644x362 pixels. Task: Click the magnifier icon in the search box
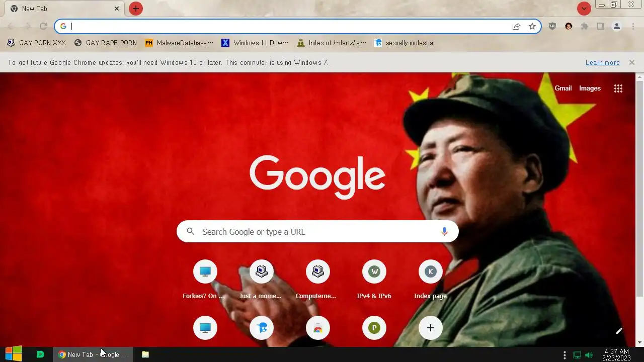190,231
